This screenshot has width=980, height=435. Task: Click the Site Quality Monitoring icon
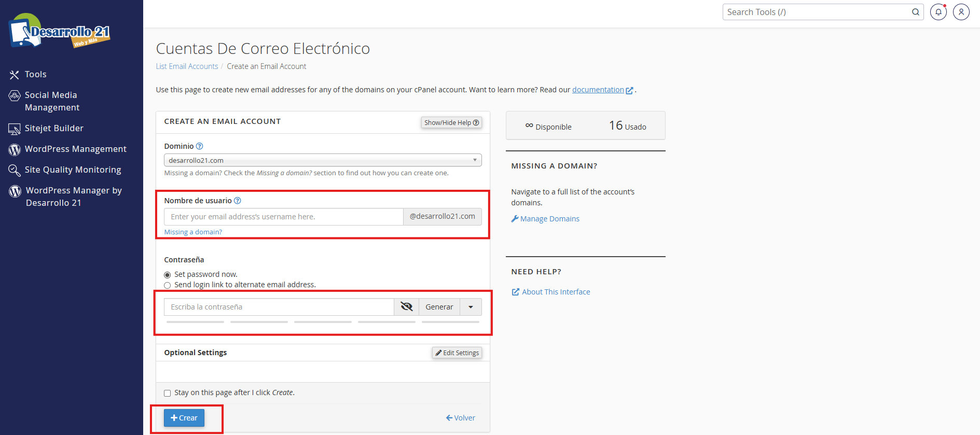(15, 170)
